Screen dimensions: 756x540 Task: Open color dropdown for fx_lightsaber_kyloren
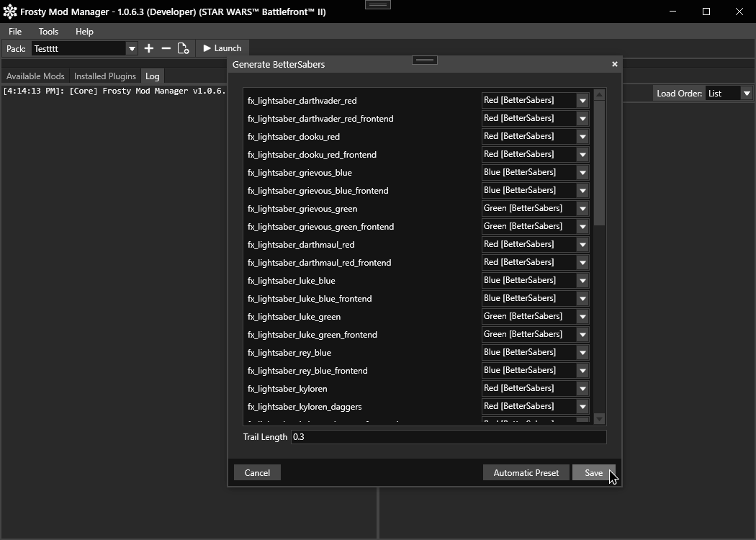coord(535,388)
